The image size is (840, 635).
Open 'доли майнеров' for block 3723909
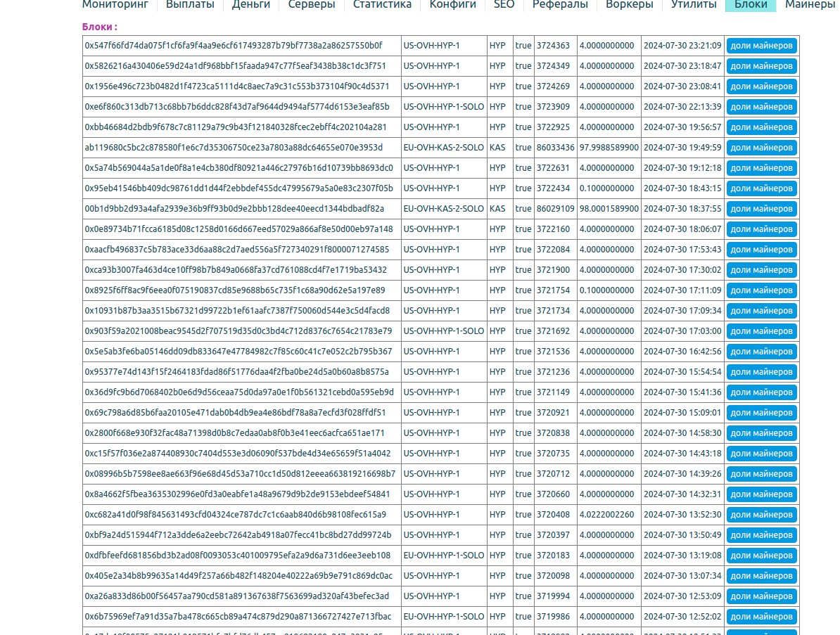(x=761, y=107)
